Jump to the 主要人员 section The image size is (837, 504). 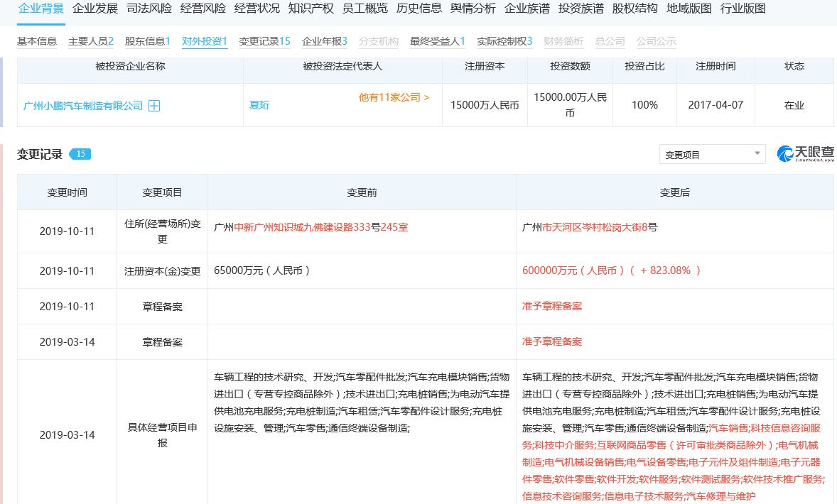pos(91,41)
